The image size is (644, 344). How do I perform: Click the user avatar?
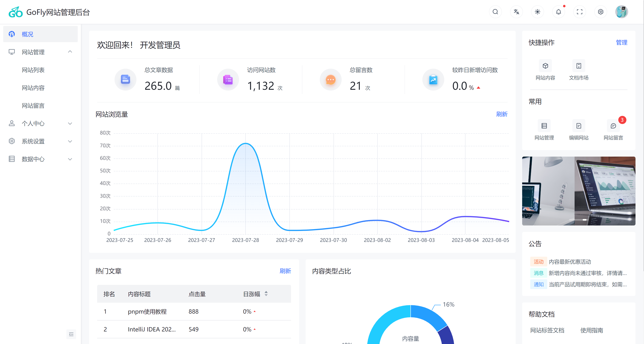622,12
